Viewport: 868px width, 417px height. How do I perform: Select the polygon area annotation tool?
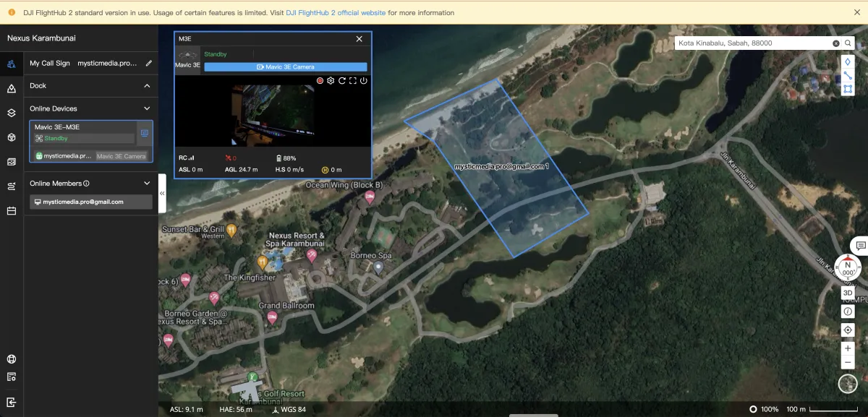[848, 90]
